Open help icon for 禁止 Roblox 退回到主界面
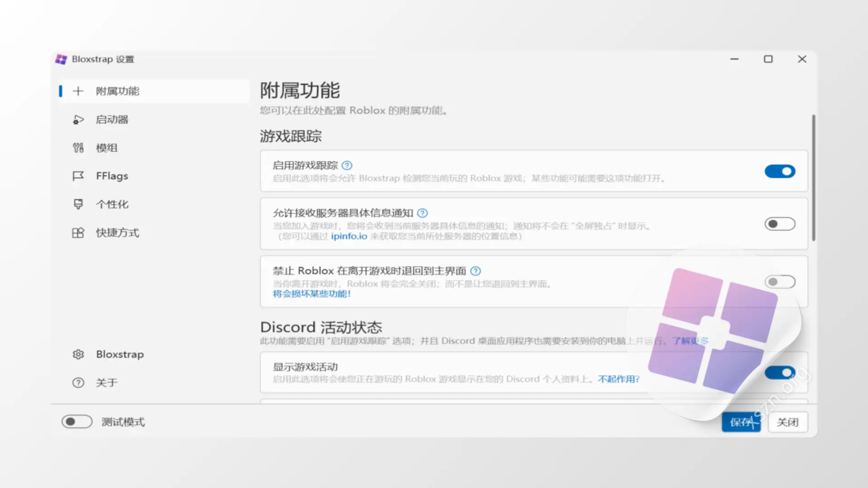 (x=476, y=271)
